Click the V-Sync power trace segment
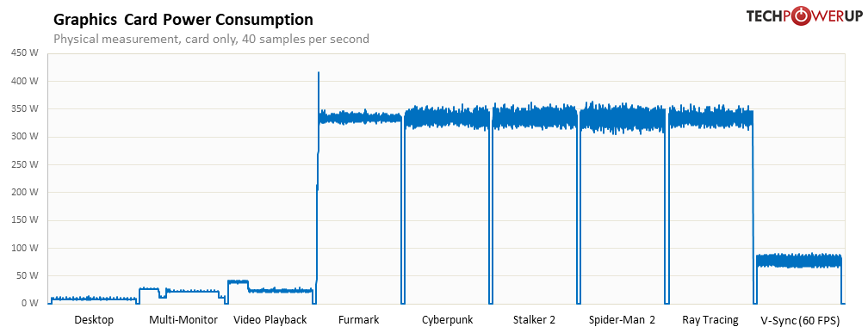 click(x=799, y=261)
